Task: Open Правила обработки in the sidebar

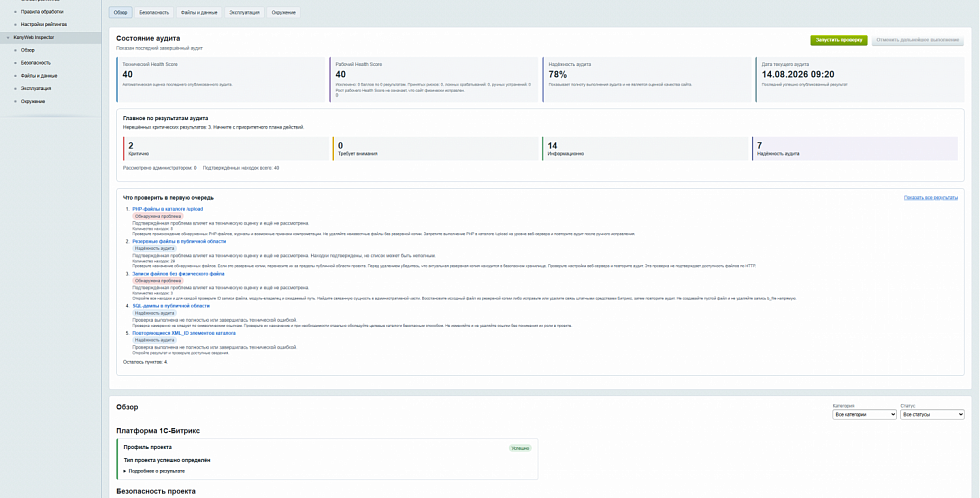Action: point(42,11)
